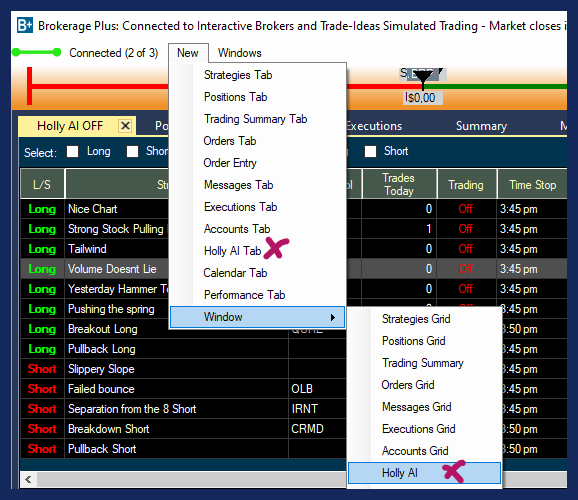Sort by the Time Stop column header

(533, 184)
